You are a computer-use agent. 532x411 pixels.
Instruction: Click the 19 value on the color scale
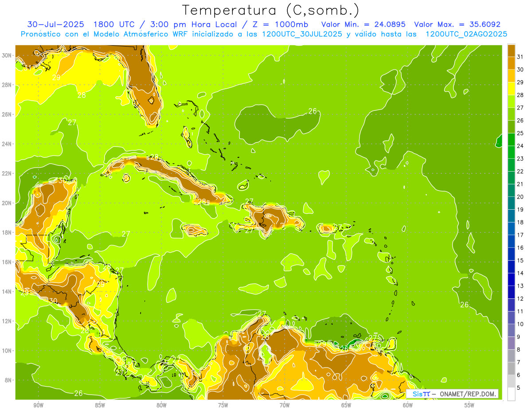click(520, 209)
